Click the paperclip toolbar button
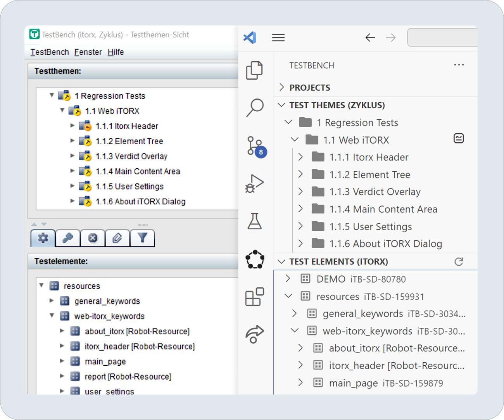 [117, 238]
